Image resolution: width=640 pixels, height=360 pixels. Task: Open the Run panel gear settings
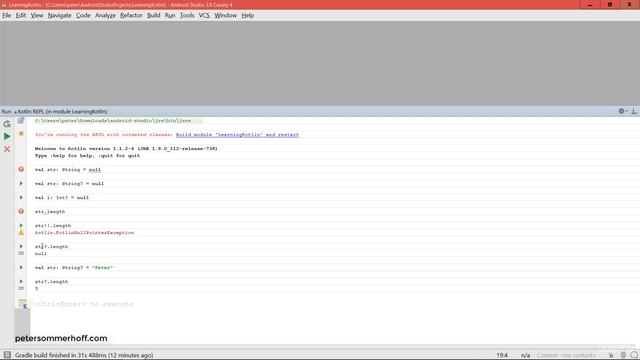(622, 111)
